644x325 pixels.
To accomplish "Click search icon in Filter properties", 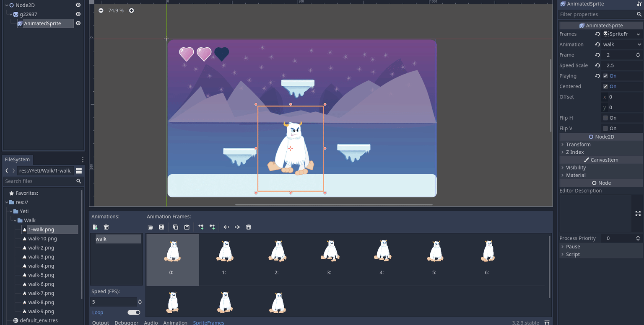I will click(x=639, y=14).
